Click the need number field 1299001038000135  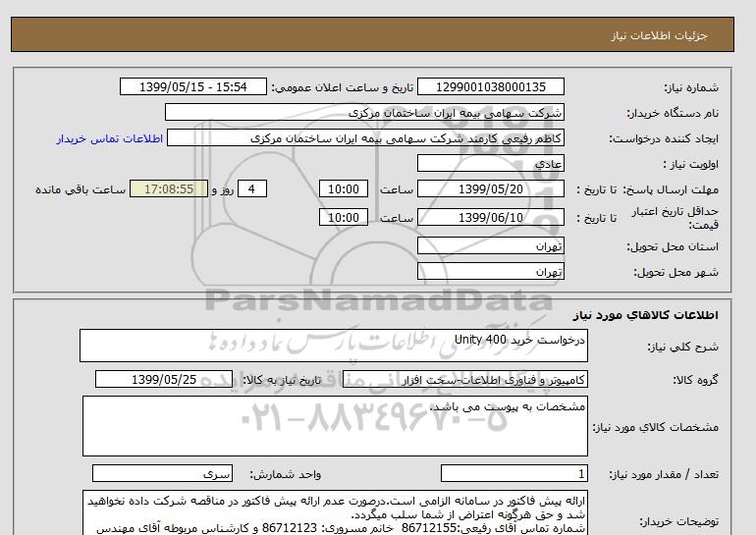[x=490, y=86]
